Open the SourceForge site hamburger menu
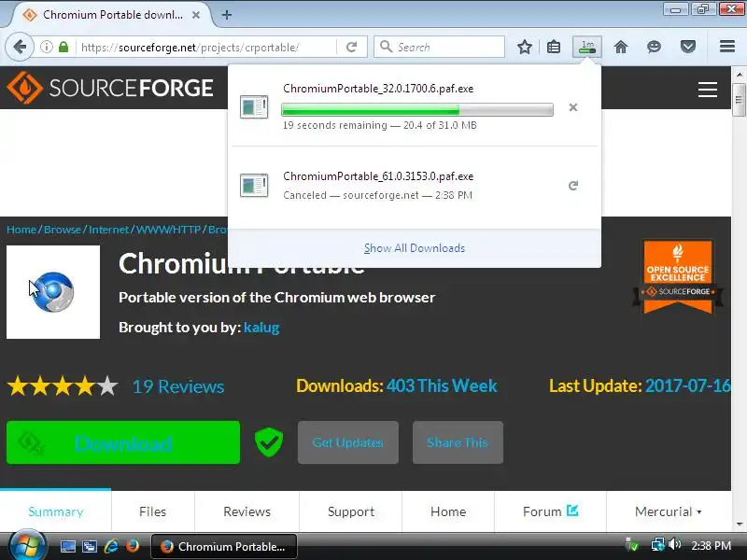This screenshot has width=747, height=560. (x=708, y=90)
